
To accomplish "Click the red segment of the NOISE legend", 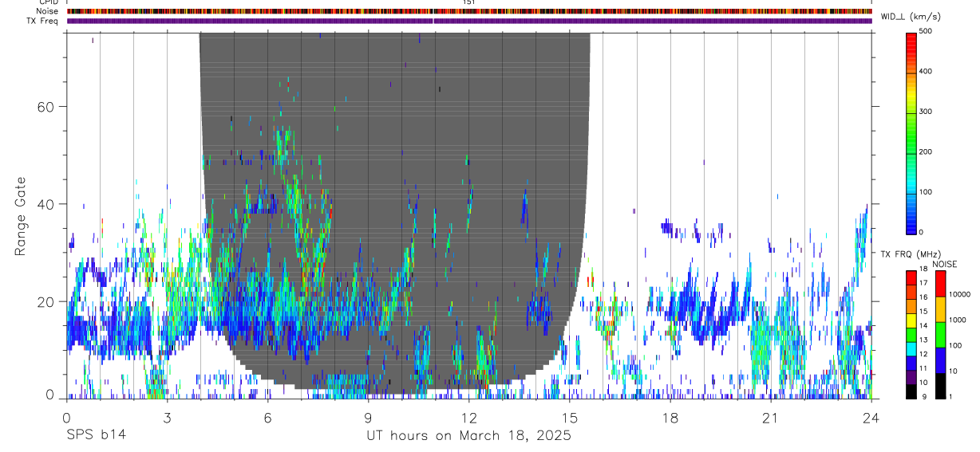I will (940, 284).
